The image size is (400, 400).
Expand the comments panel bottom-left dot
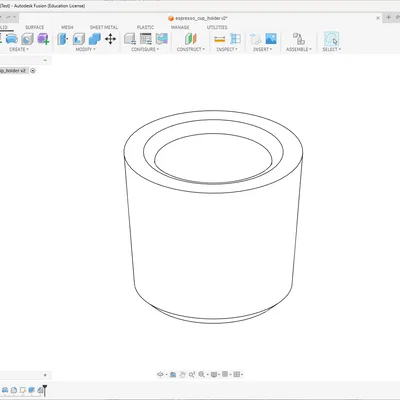click(x=45, y=375)
